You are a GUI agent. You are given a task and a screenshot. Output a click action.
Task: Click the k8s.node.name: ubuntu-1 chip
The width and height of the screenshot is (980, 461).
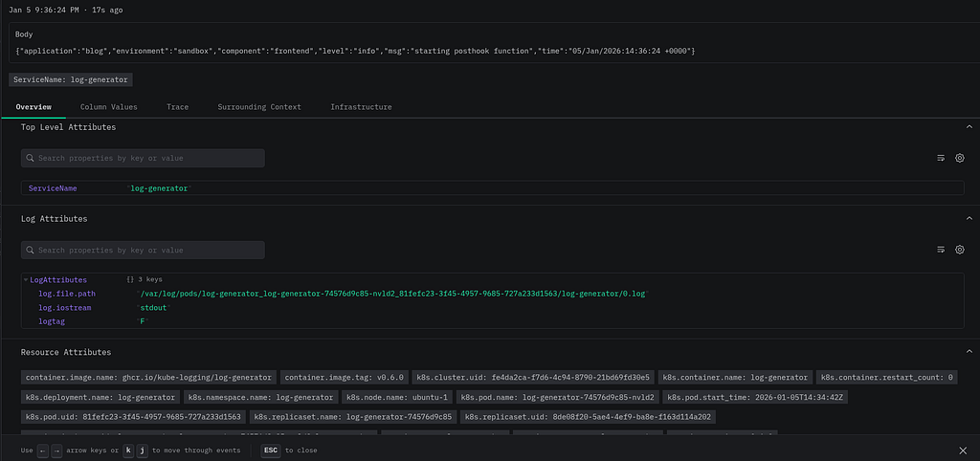(x=397, y=397)
